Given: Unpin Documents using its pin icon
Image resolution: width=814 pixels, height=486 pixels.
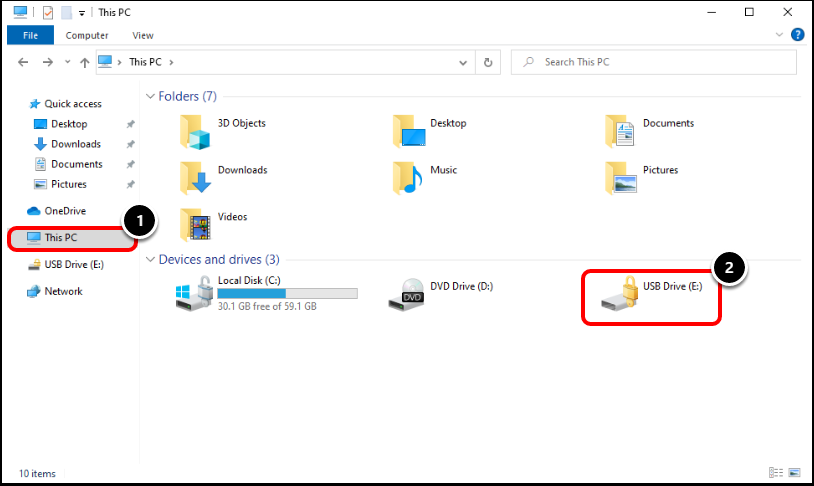Looking at the screenshot, I should 130,164.
